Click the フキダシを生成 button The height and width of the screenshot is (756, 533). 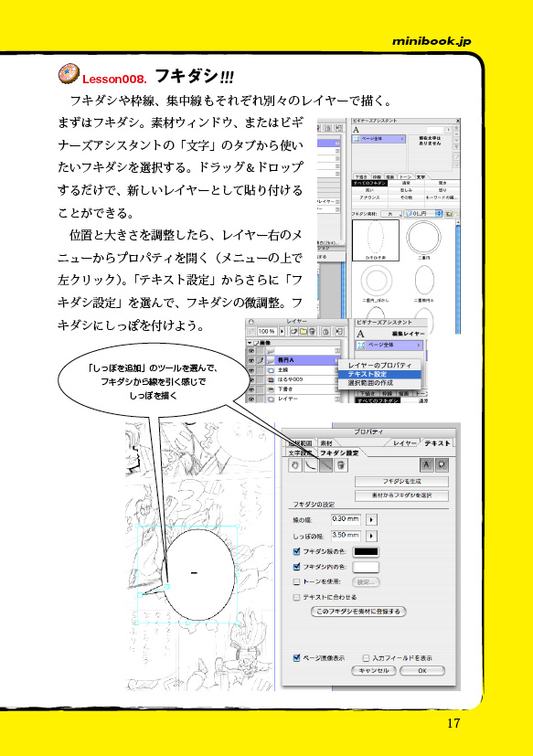[401, 481]
